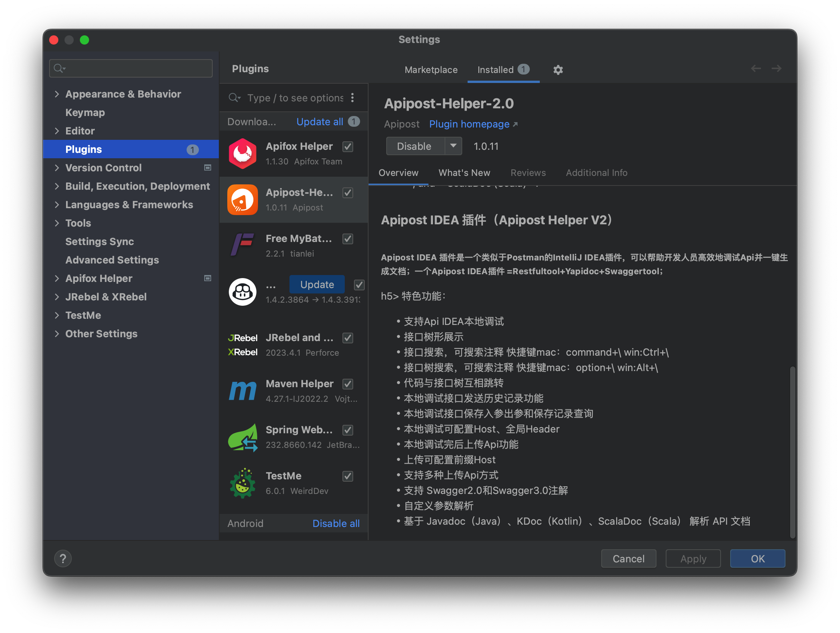
Task: Expand the TestMe settings node
Action: click(57, 315)
